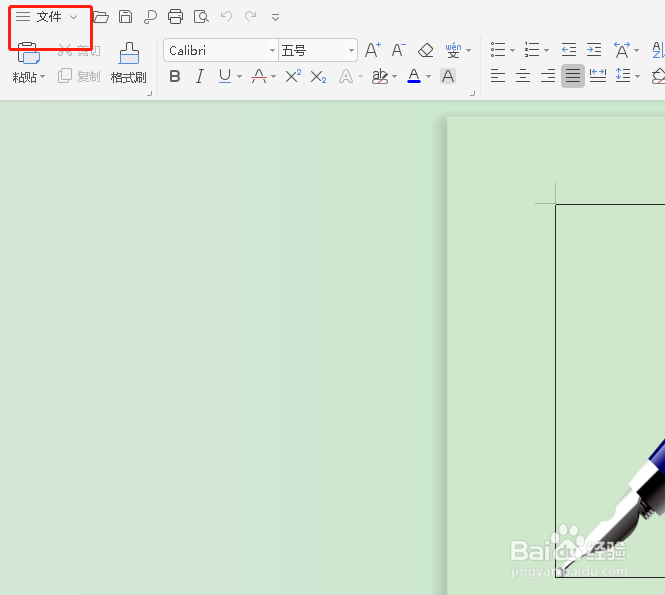Click the bullet list icon
Image resolution: width=665 pixels, height=595 pixels.
coord(498,50)
